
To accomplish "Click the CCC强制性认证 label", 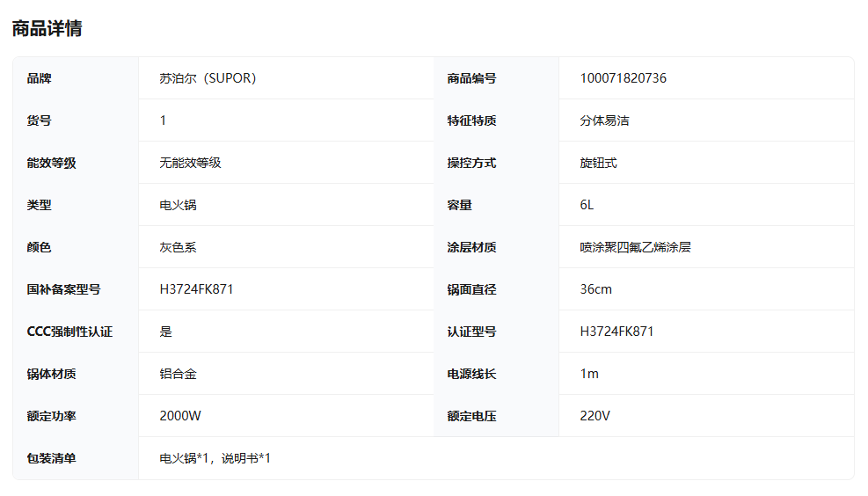I will [69, 332].
